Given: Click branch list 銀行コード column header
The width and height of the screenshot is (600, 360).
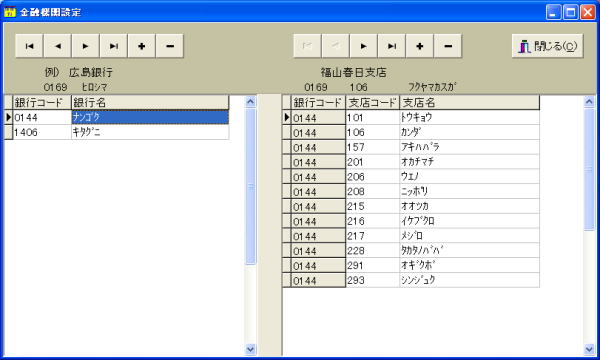Looking at the screenshot, I should click(318, 103).
